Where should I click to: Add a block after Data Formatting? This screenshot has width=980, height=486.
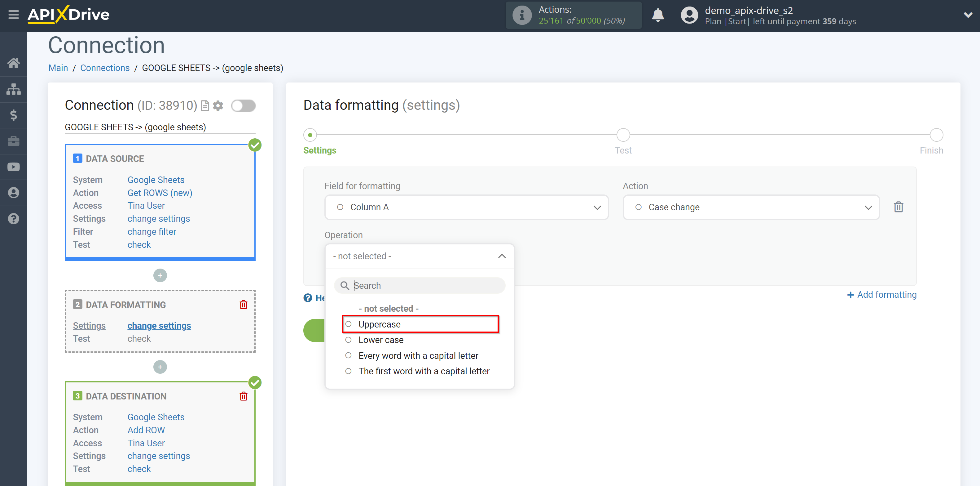pos(160,367)
